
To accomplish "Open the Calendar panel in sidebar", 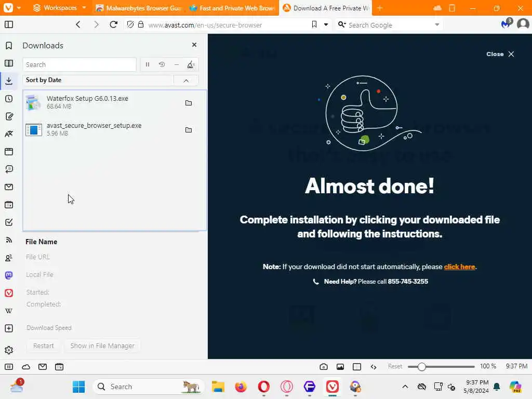I will (9, 205).
